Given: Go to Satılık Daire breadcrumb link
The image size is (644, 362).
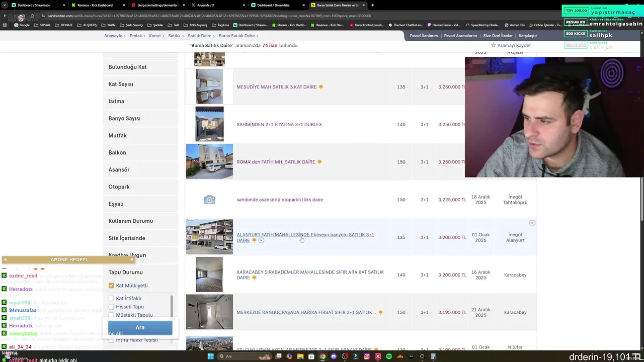Looking at the screenshot, I should 199,36.
